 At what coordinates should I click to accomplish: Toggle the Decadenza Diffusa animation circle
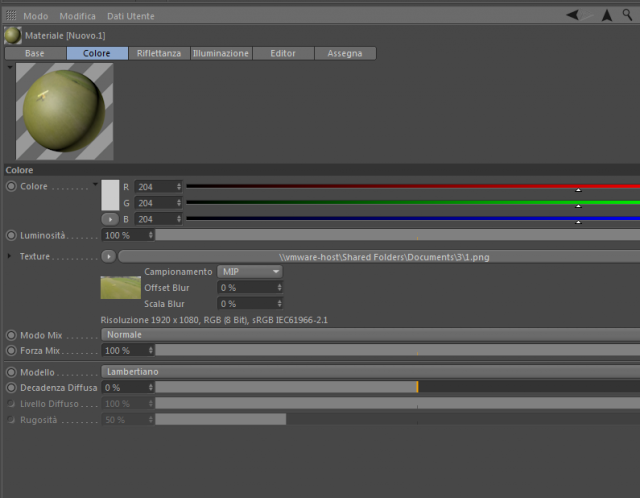(11, 387)
